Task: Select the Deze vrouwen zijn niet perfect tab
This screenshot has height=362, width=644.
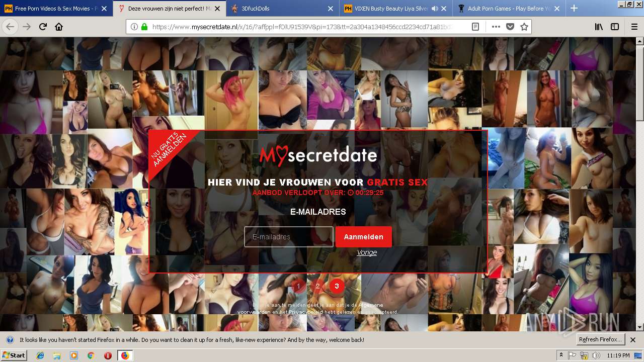Action: point(169,9)
